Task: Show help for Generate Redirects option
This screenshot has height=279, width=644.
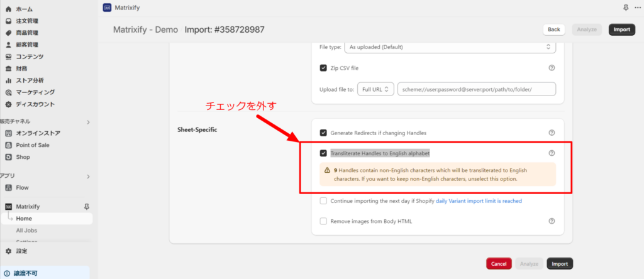Action: tap(552, 133)
